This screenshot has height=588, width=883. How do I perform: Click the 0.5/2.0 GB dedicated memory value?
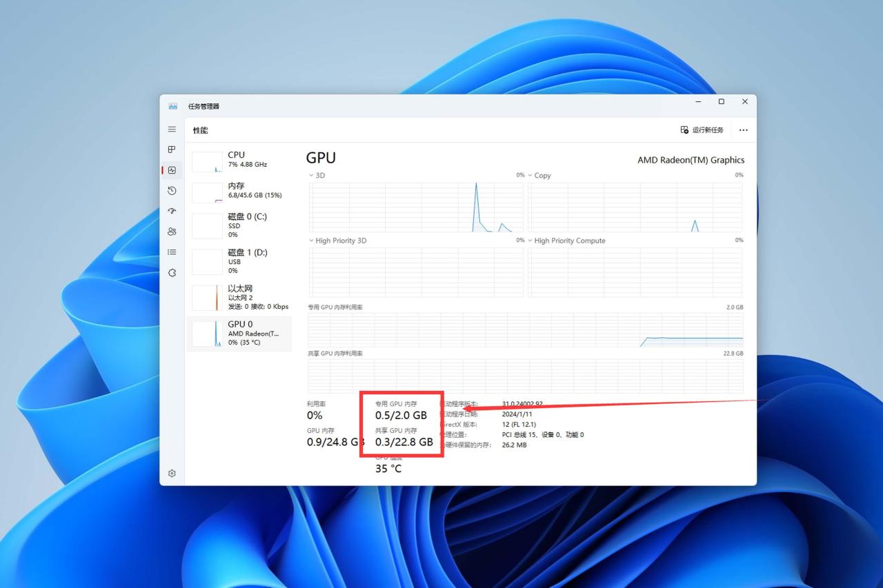(x=401, y=416)
